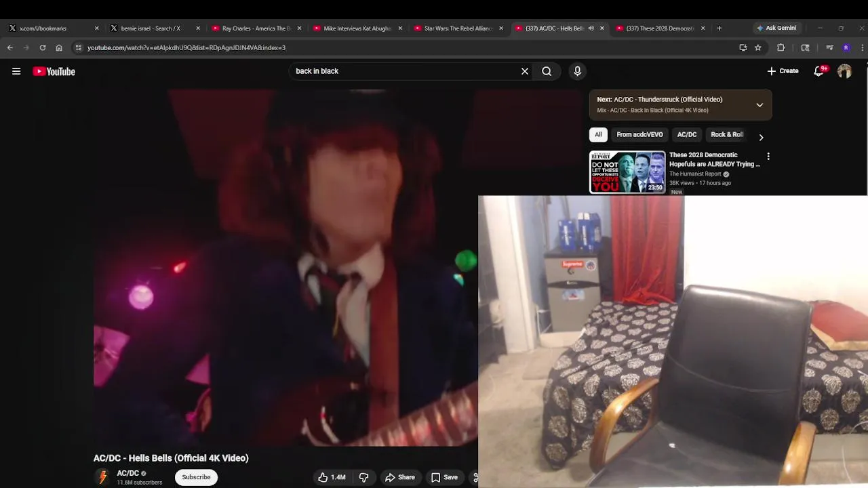Open the browser extensions puzzle icon
Image resolution: width=868 pixels, height=488 pixels.
781,47
